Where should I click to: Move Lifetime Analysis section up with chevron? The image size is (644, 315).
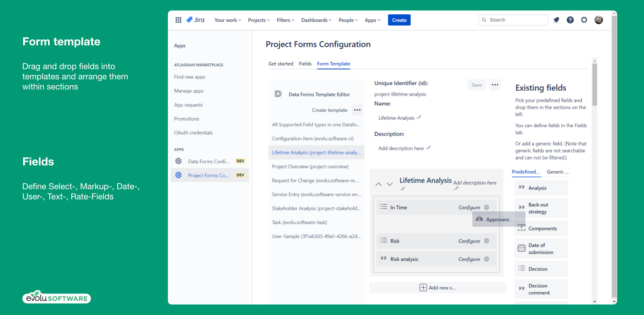pos(379,184)
